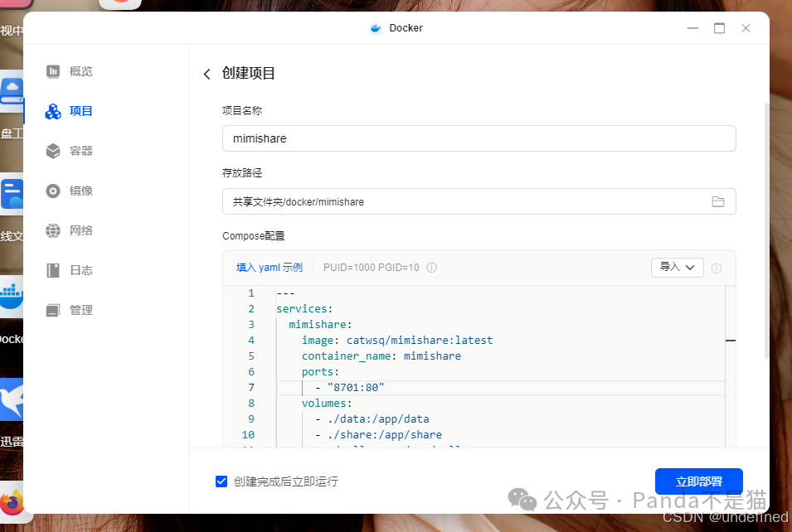Expand the 导入 import dropdown
This screenshot has width=792, height=532.
678,267
